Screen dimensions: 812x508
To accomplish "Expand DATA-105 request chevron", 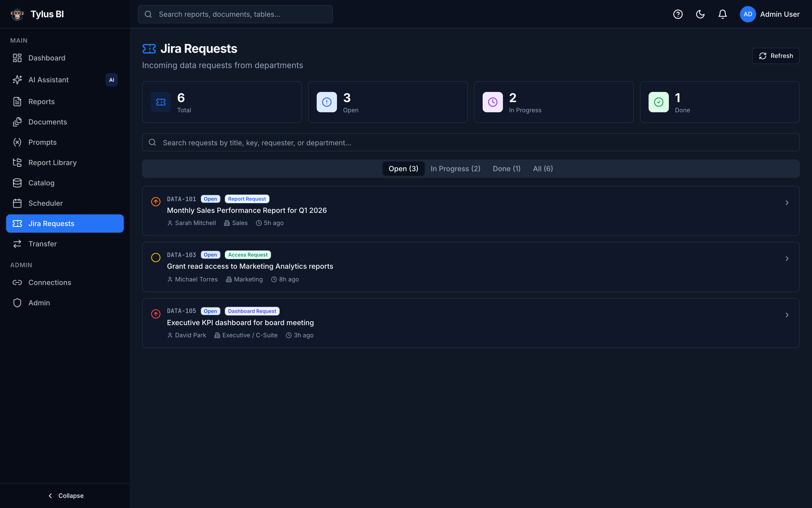I will (x=787, y=315).
